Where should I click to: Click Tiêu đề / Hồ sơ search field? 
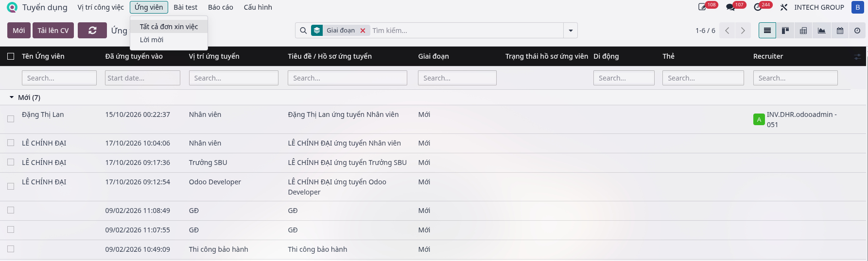coord(347,78)
